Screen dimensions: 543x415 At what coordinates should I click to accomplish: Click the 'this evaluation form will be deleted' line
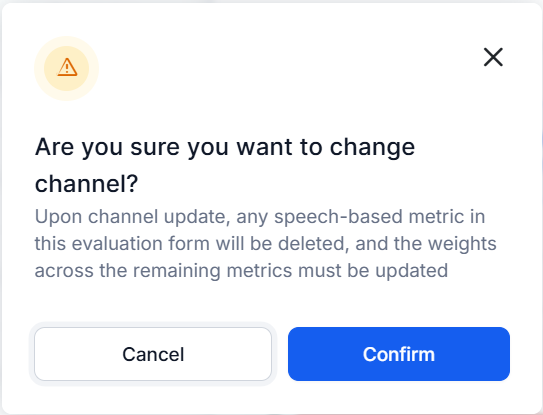(x=265, y=244)
